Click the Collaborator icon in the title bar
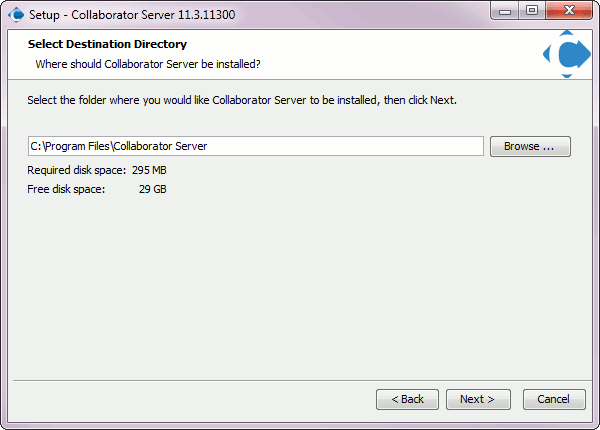The height and width of the screenshot is (430, 600). point(16,15)
